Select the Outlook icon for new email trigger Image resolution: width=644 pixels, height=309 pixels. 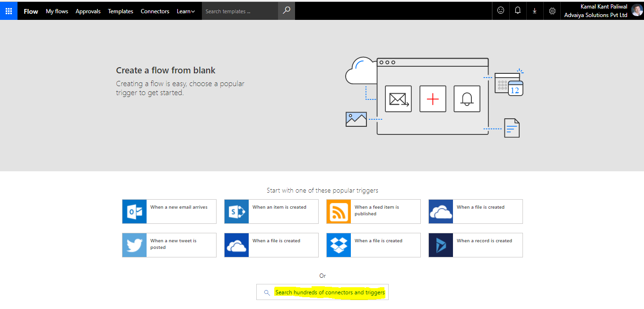click(134, 212)
